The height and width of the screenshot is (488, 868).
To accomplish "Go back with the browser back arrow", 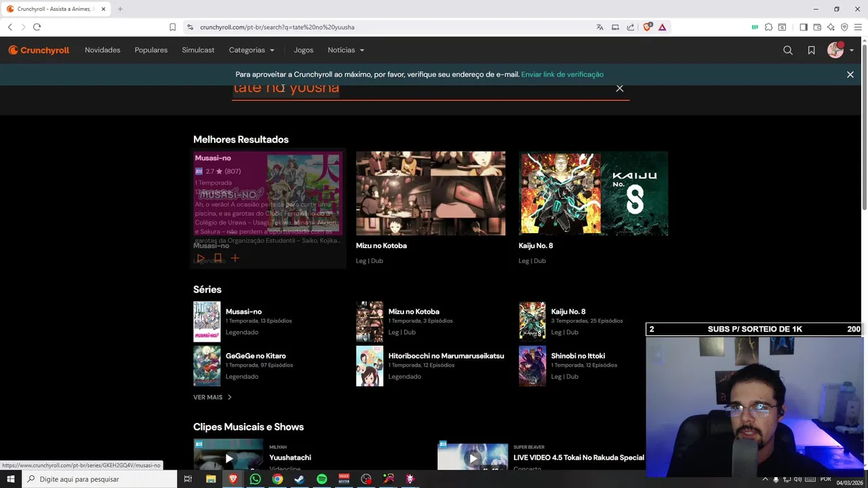I will [10, 27].
